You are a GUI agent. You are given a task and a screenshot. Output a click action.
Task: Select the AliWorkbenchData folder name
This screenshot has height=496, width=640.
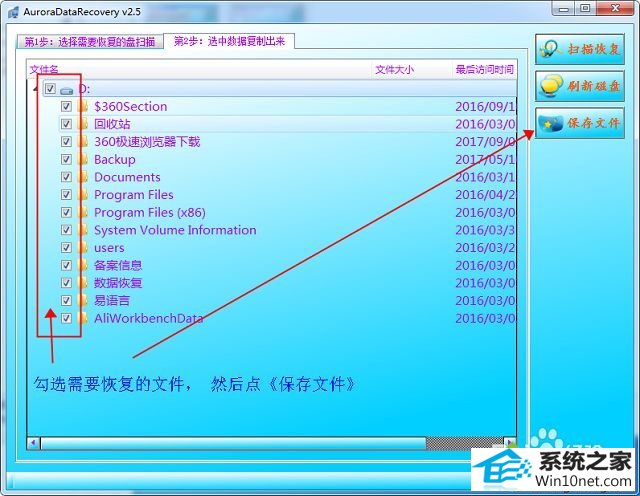[149, 318]
